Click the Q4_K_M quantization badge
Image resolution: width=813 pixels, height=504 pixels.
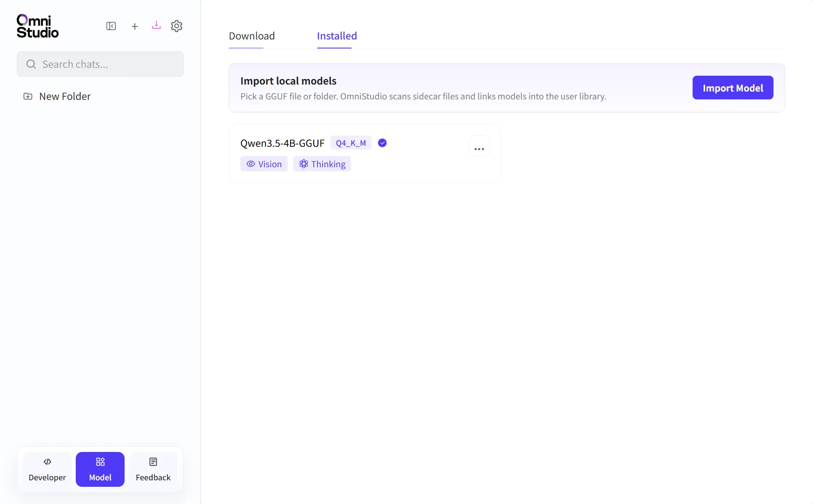[351, 143]
